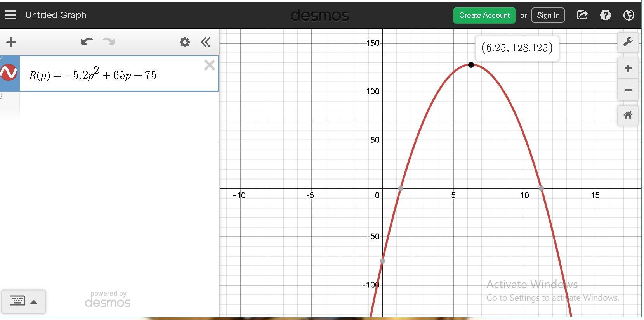The height and width of the screenshot is (320, 644).
Task: Click the R(p) expression input field
Action: 119,74
